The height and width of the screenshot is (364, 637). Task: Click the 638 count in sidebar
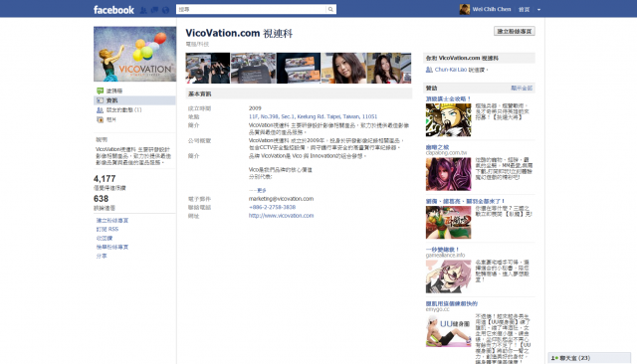(x=102, y=199)
